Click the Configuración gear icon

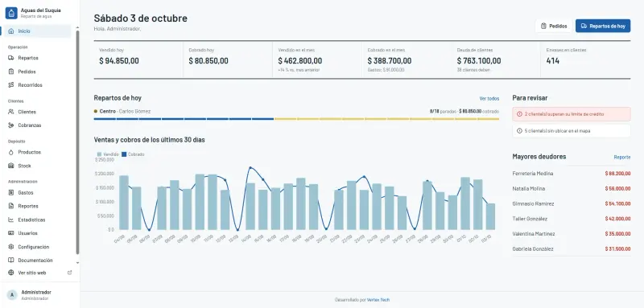tap(11, 247)
